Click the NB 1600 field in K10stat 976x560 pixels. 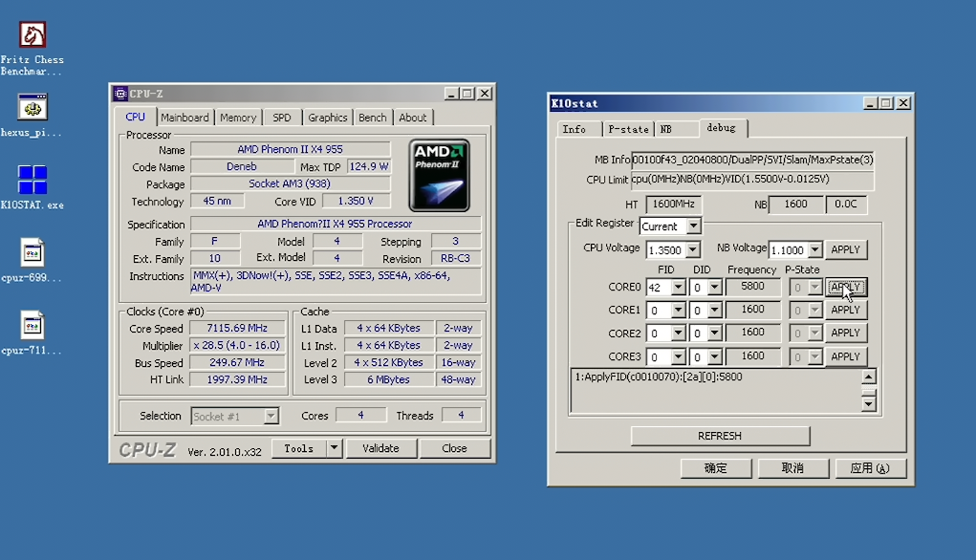click(795, 205)
